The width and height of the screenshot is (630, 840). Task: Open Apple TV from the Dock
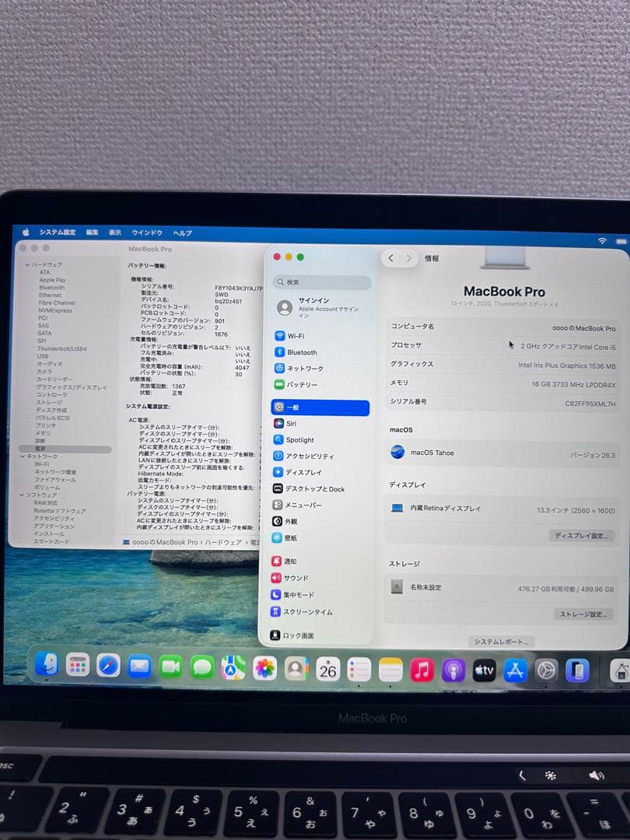(485, 670)
